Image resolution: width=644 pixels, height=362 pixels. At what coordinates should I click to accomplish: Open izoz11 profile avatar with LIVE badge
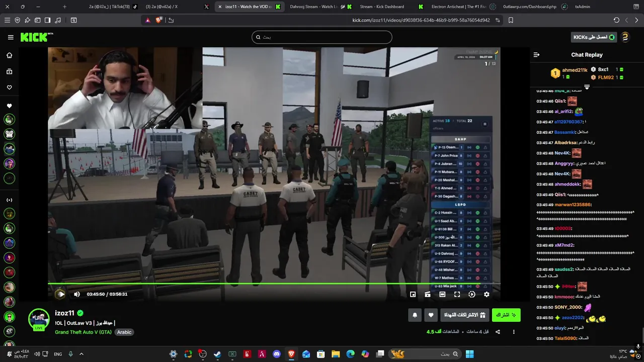tap(39, 320)
